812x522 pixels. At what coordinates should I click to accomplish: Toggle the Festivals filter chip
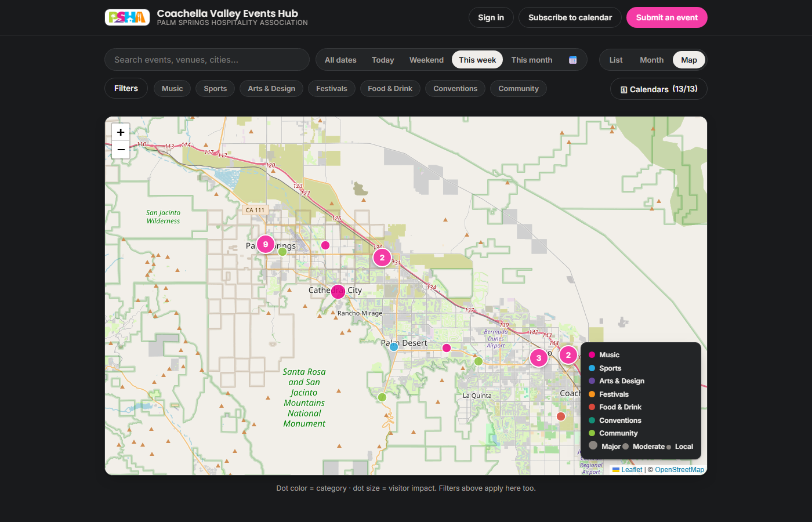click(332, 89)
